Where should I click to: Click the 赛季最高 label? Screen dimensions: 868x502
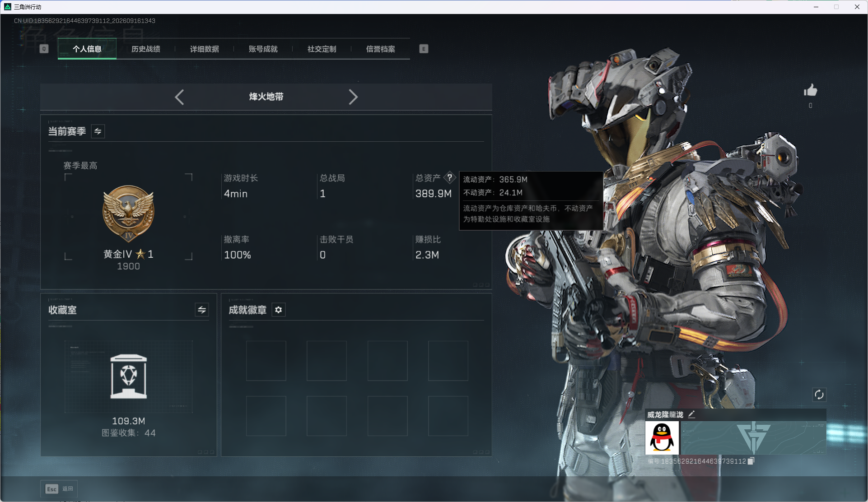click(x=80, y=166)
